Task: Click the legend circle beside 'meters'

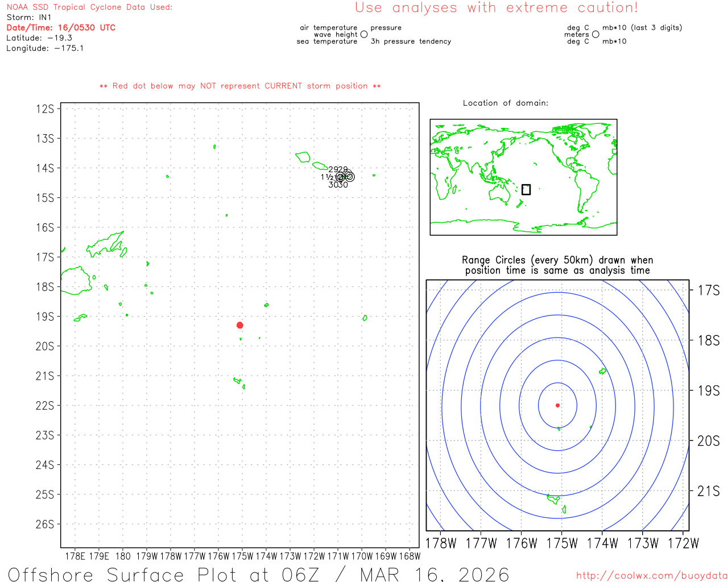Action: (595, 35)
